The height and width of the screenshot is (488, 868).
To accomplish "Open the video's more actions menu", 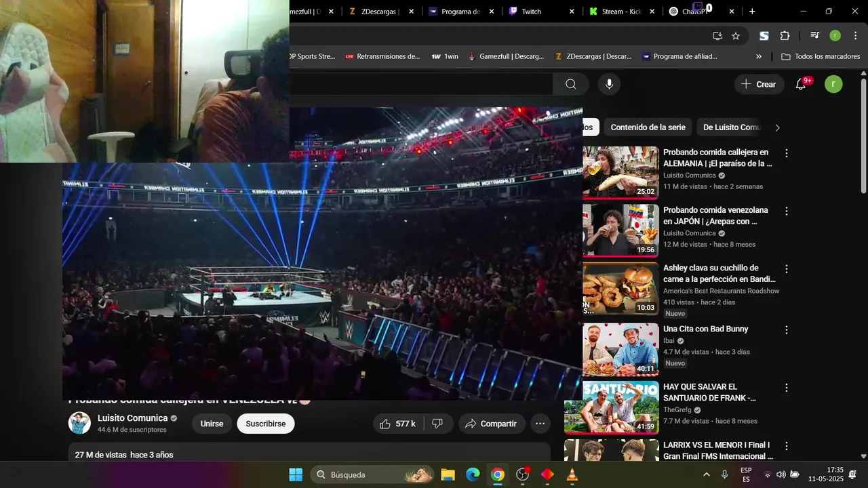I will [540, 424].
